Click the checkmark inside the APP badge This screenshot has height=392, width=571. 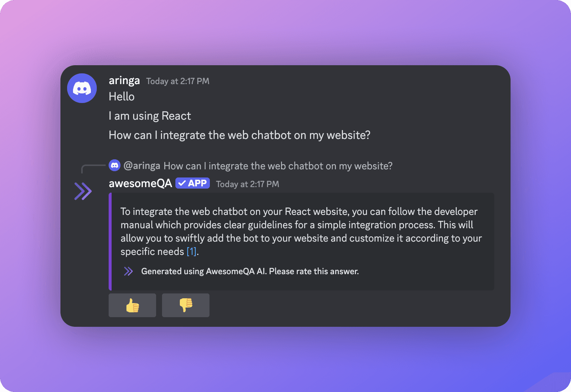[182, 183]
